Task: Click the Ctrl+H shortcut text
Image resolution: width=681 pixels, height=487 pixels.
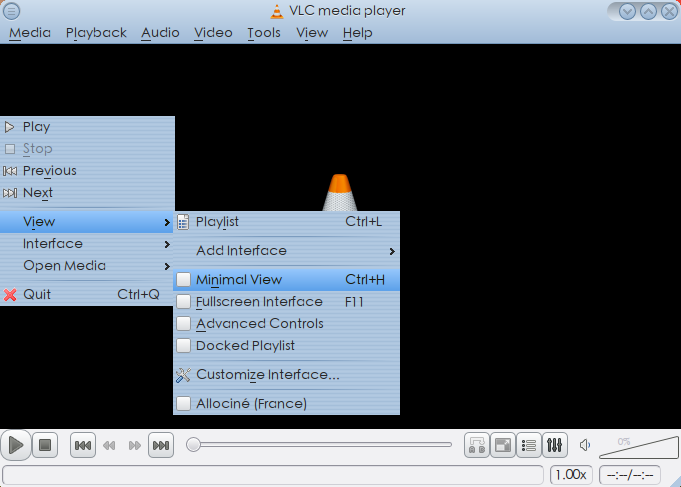Action: click(x=365, y=280)
